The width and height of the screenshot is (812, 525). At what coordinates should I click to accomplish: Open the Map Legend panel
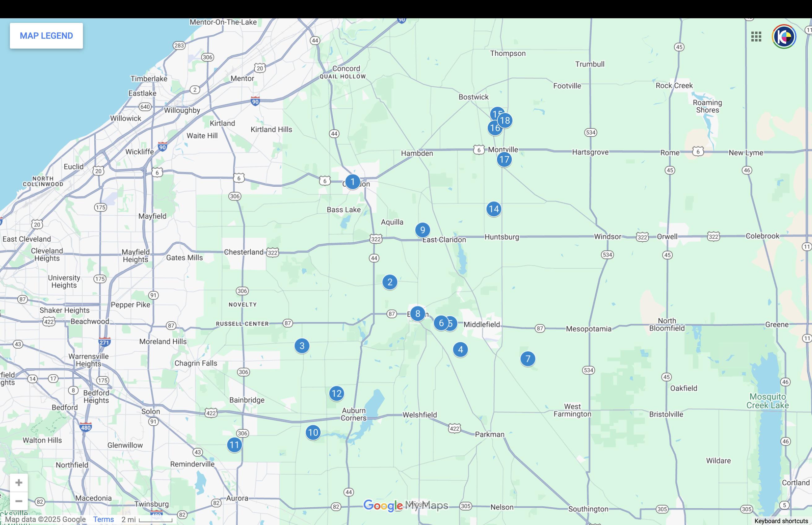(x=46, y=36)
